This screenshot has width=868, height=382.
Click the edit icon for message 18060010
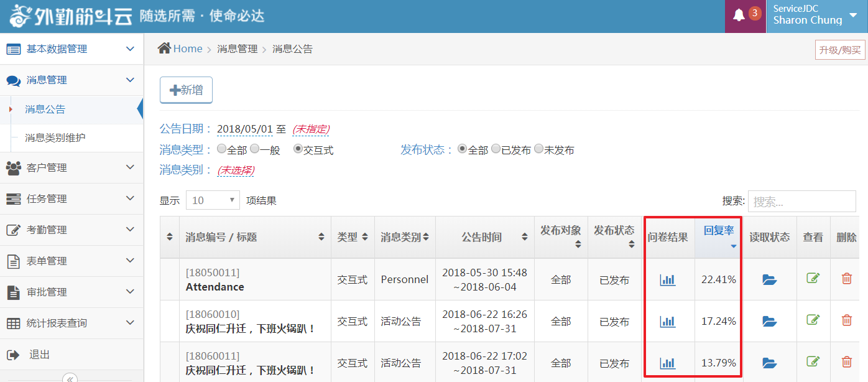(813, 320)
